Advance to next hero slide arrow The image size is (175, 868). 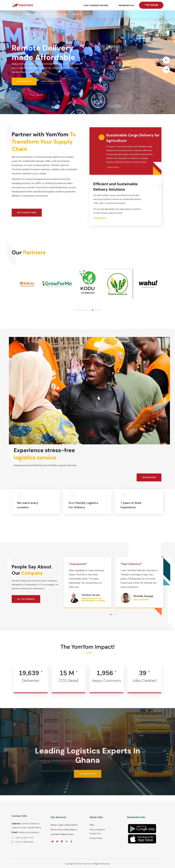coord(166,69)
